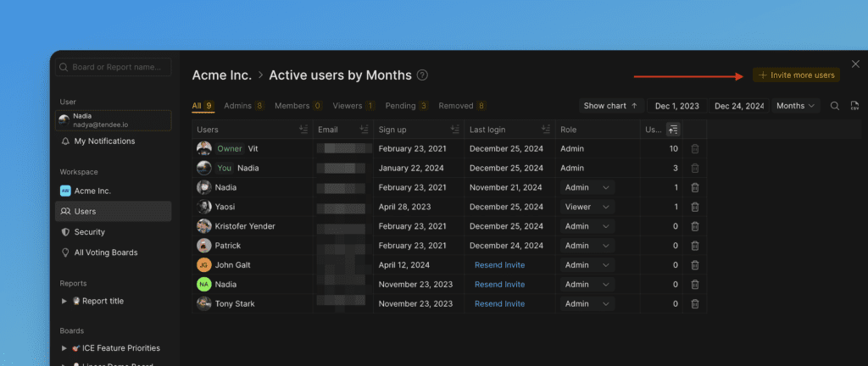This screenshot has width=868, height=366.
Task: Click the search magnifier icon above table
Action: point(835,106)
